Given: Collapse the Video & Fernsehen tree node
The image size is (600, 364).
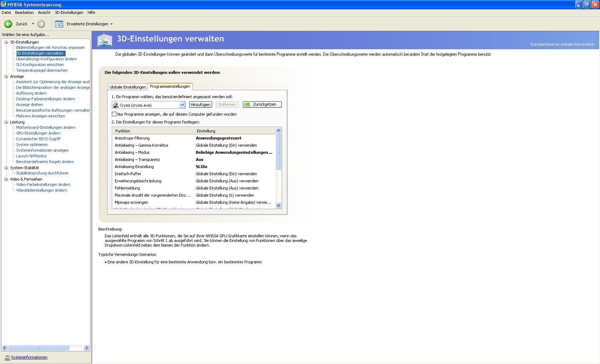Looking at the screenshot, I should [6, 179].
